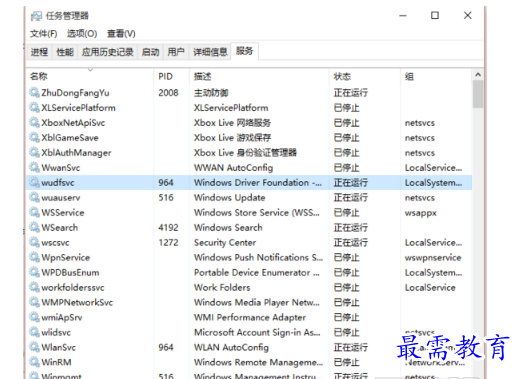Click the Xbox Live 游戏保存 description
Screen dimensions: 518x379
[233, 138]
